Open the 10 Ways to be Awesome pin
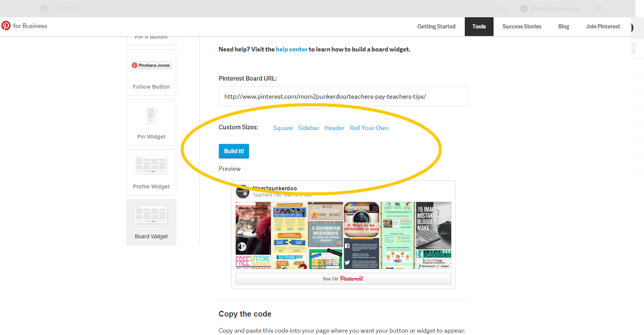644x335 pixels. [x=361, y=219]
